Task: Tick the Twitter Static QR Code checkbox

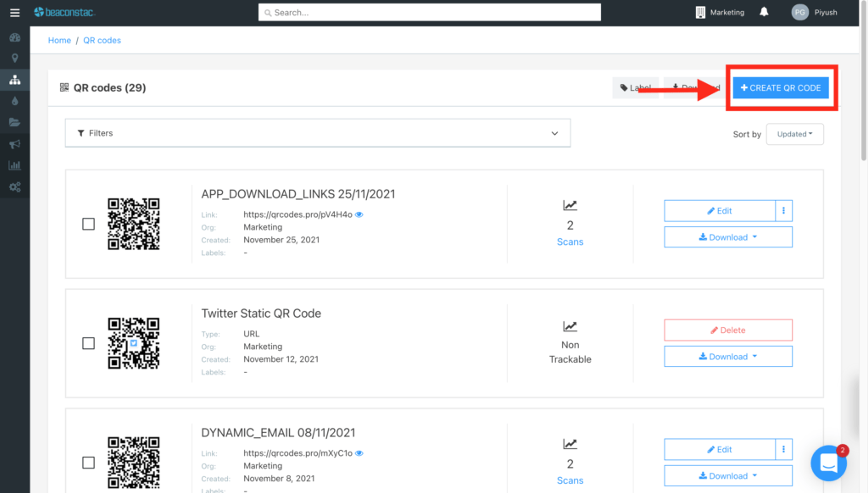Action: [x=88, y=343]
